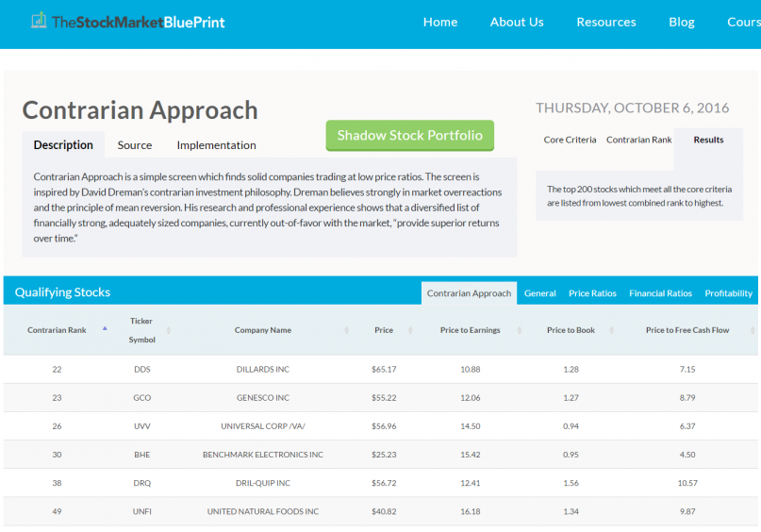Image resolution: width=761 pixels, height=532 pixels.
Task: Sort by Ticker Symbol arrows
Action: (169, 330)
